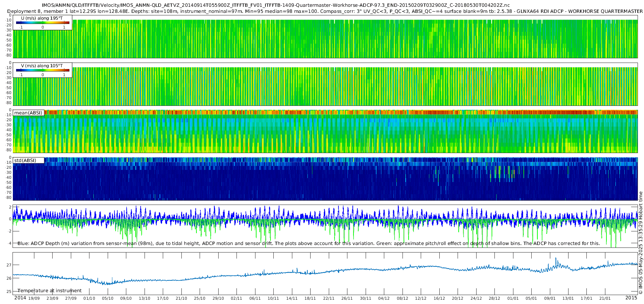Click the 'Temperature at instrument' label
Viewport: 644px width, 304px height.
tap(50, 290)
